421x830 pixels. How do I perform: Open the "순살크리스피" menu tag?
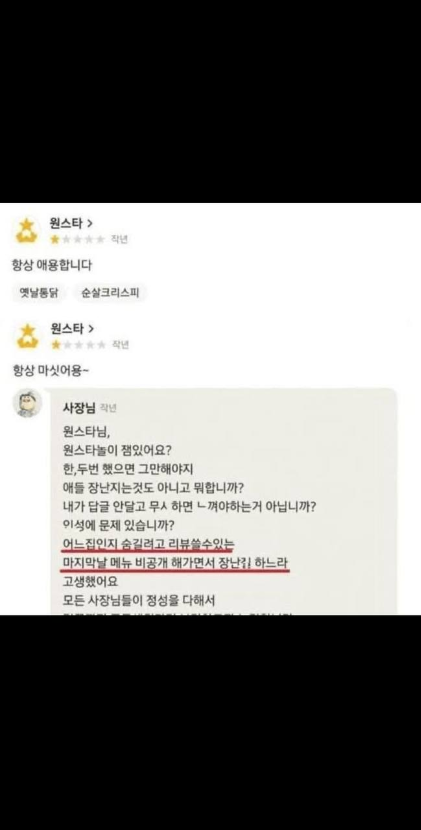click(x=110, y=293)
